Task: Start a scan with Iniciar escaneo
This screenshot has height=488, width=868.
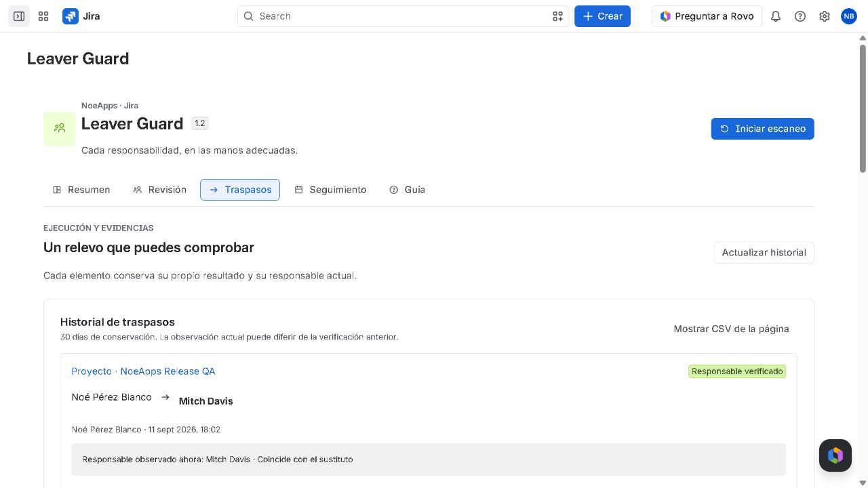Action: [762, 129]
